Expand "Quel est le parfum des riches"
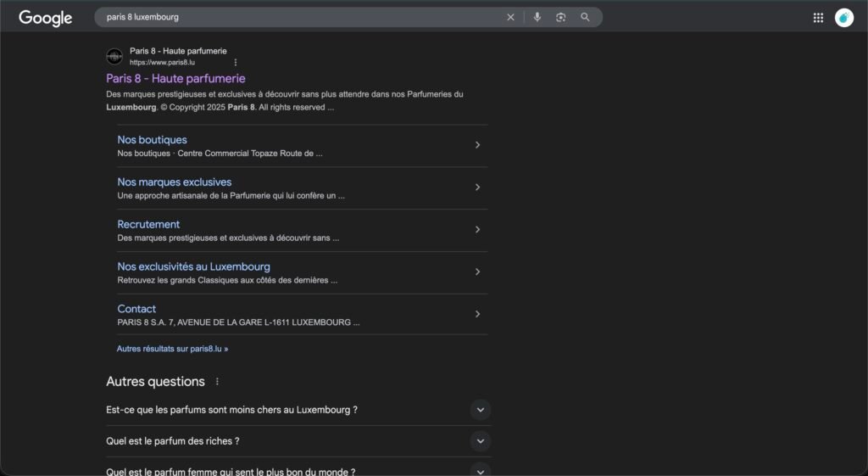The width and height of the screenshot is (868, 476). 481,441
